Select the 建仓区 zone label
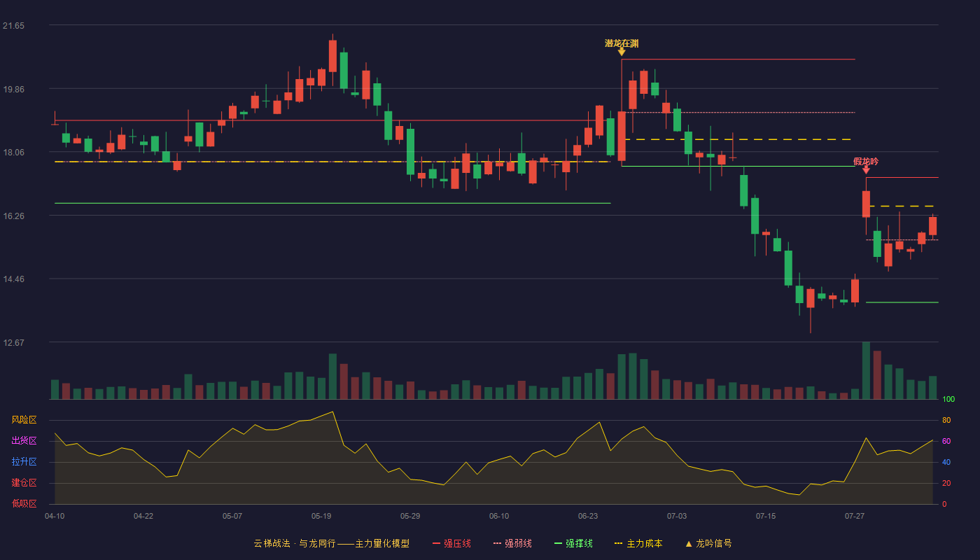Screen dimensions: 980x560 pyautogui.click(x=24, y=483)
